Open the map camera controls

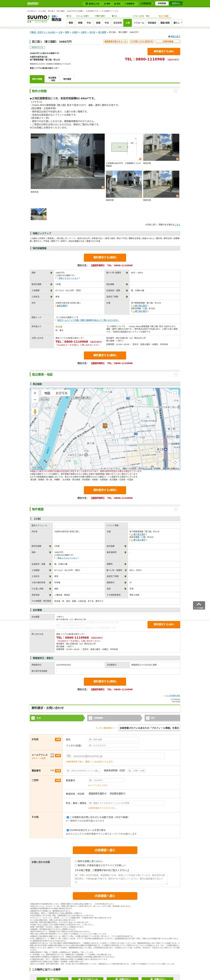[175, 462]
